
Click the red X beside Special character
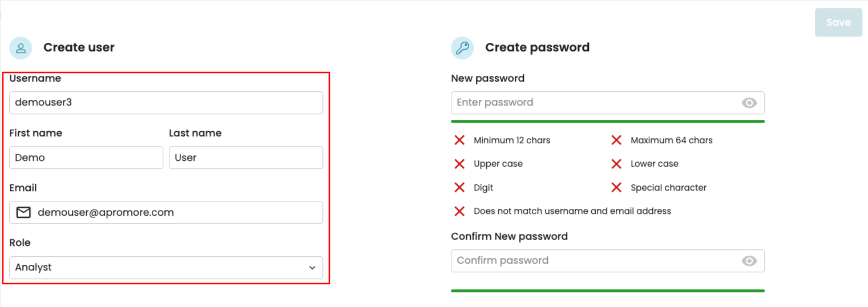(x=616, y=188)
